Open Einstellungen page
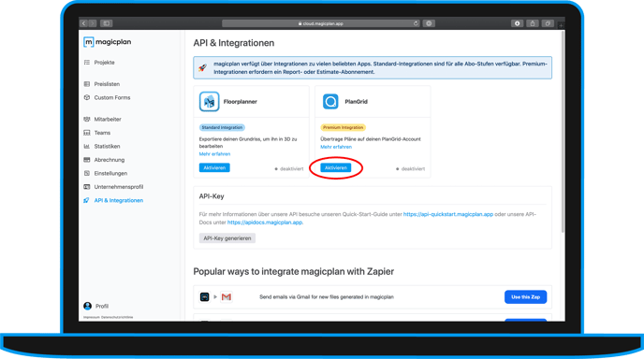 coord(110,174)
